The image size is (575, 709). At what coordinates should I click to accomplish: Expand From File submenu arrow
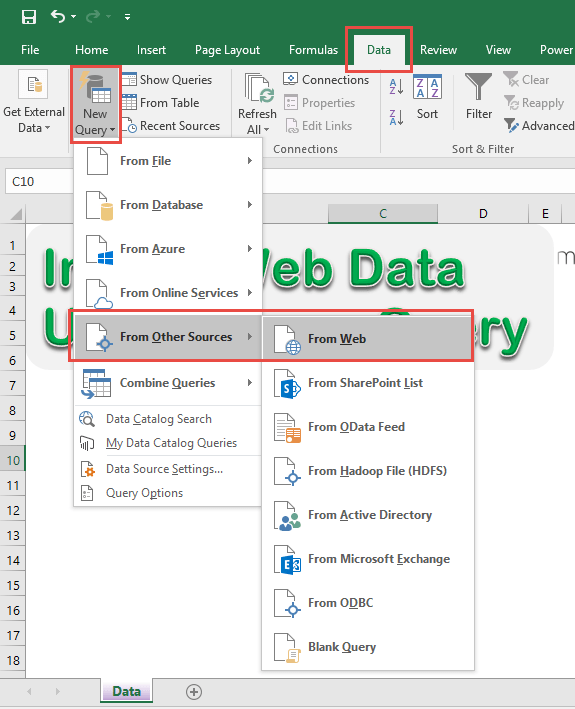(x=250, y=161)
